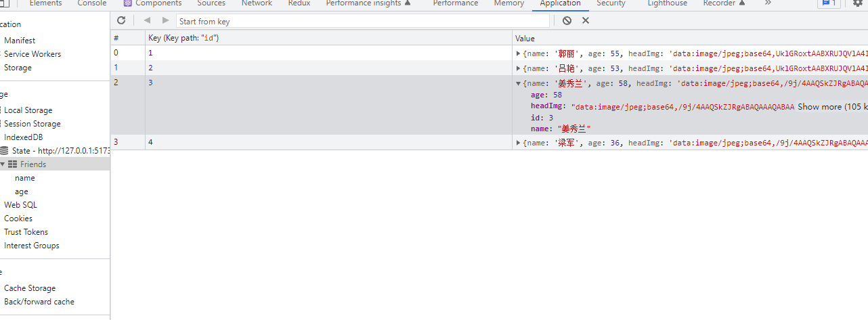Switch to the Lighthouse tab
Screen dimensions: 868x320
[667, 3]
